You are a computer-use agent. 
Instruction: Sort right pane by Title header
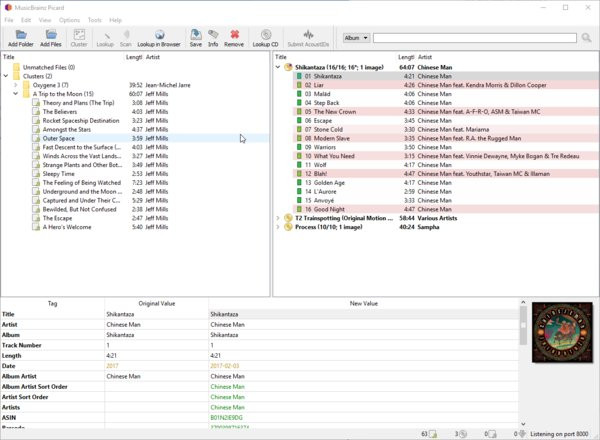281,57
